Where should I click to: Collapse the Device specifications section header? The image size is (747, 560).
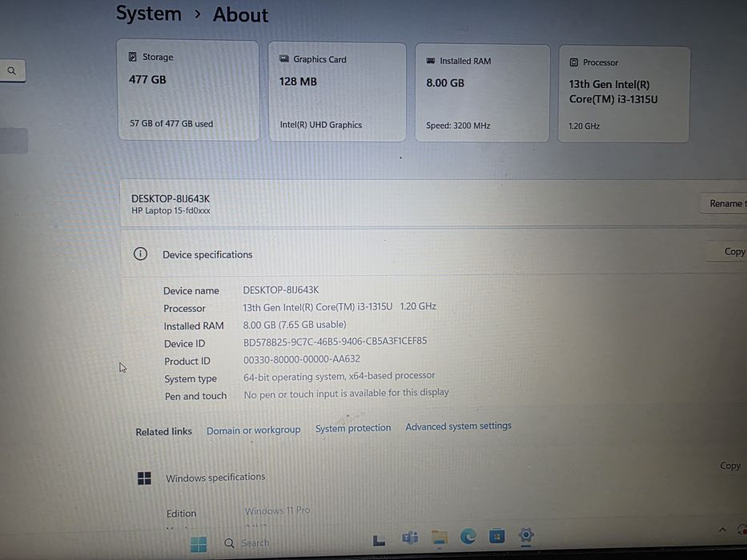coord(433,253)
